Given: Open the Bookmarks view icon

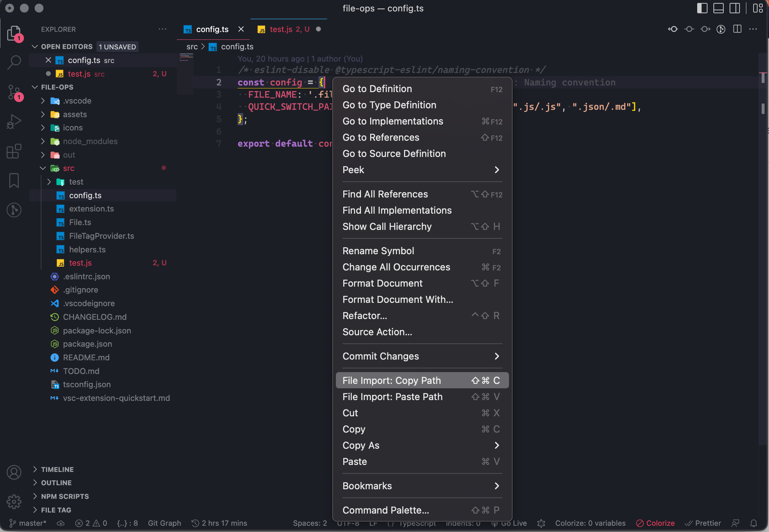Looking at the screenshot, I should click(x=14, y=181).
